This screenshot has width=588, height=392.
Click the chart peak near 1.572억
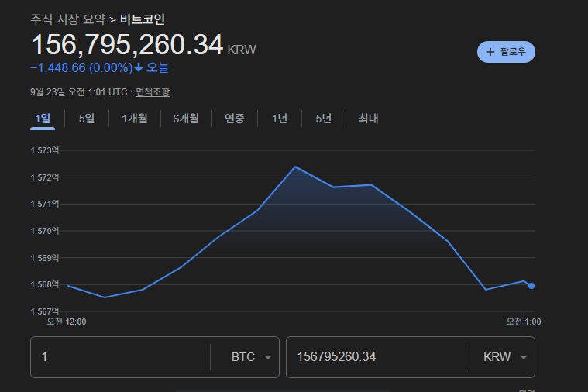[x=295, y=167]
